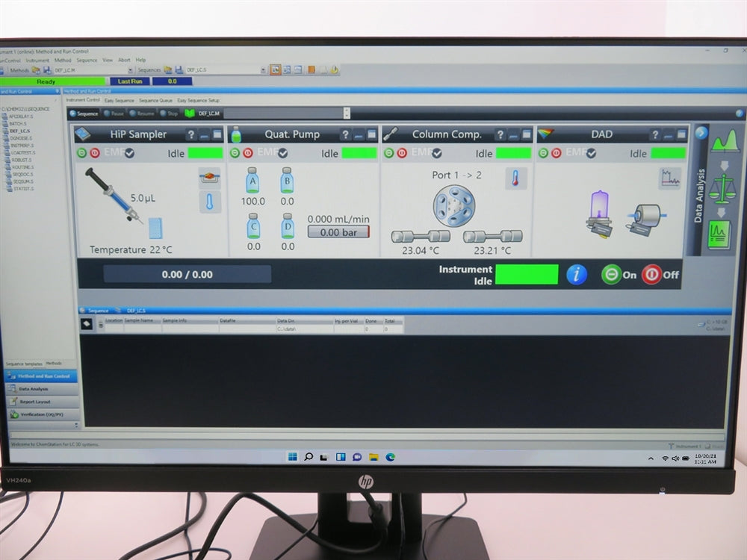The height and width of the screenshot is (560, 747).
Task: Open the Data Analysis view button
Action: click(42, 389)
